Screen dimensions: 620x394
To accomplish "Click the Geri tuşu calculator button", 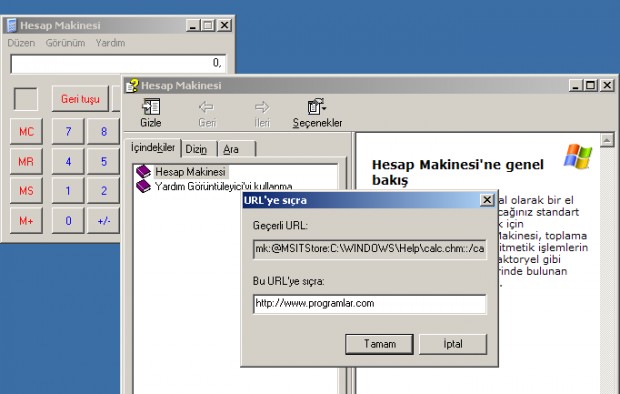I will 80,99.
